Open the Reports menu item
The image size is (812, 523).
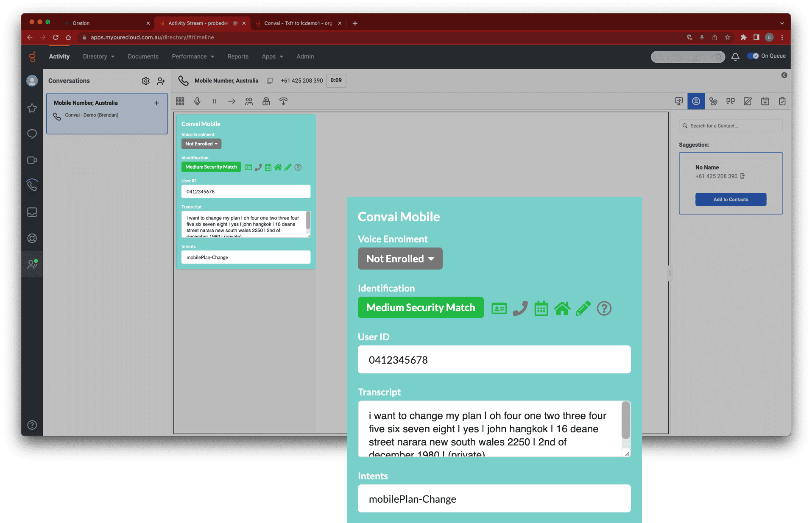238,56
